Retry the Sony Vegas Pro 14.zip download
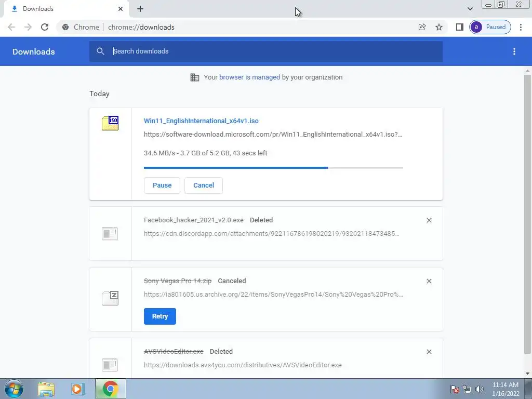Viewport: 532px width, 399px height. (160, 316)
